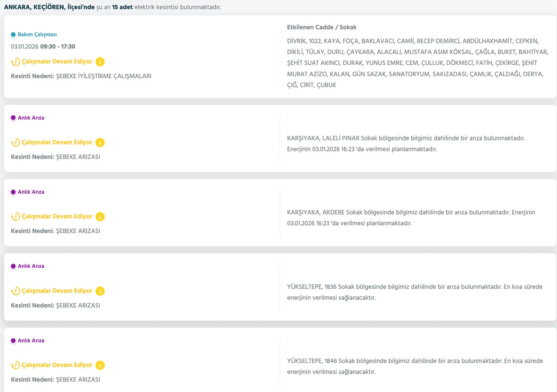The width and height of the screenshot is (557, 392).
Task: Show info for the 1846 Sokak outage
Action: coord(100,365)
